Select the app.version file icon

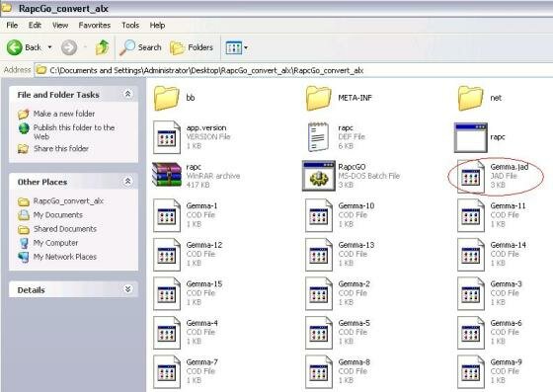(x=167, y=137)
